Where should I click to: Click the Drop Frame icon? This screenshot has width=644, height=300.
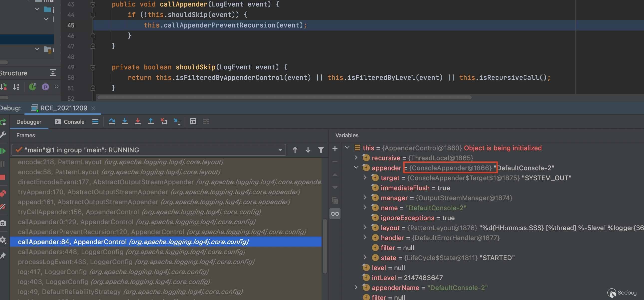[x=163, y=122]
